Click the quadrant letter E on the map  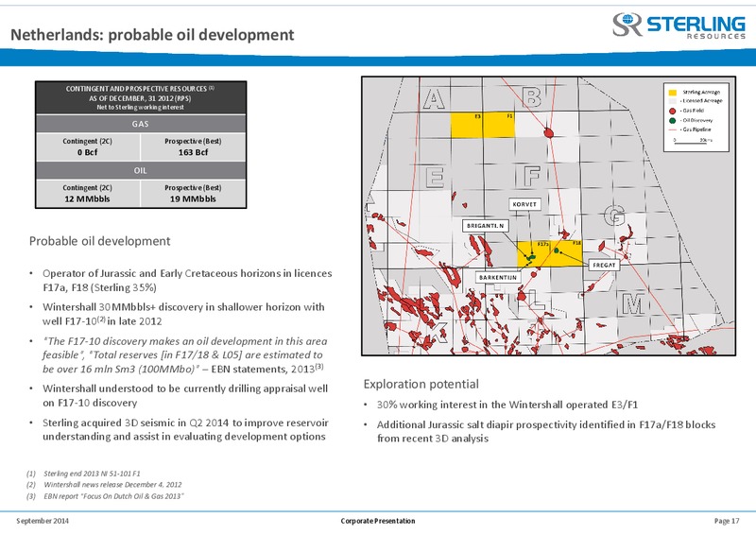[435, 177]
